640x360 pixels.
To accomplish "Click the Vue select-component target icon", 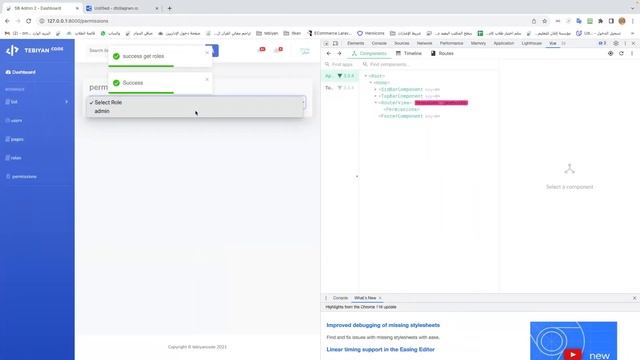I will click(x=610, y=53).
